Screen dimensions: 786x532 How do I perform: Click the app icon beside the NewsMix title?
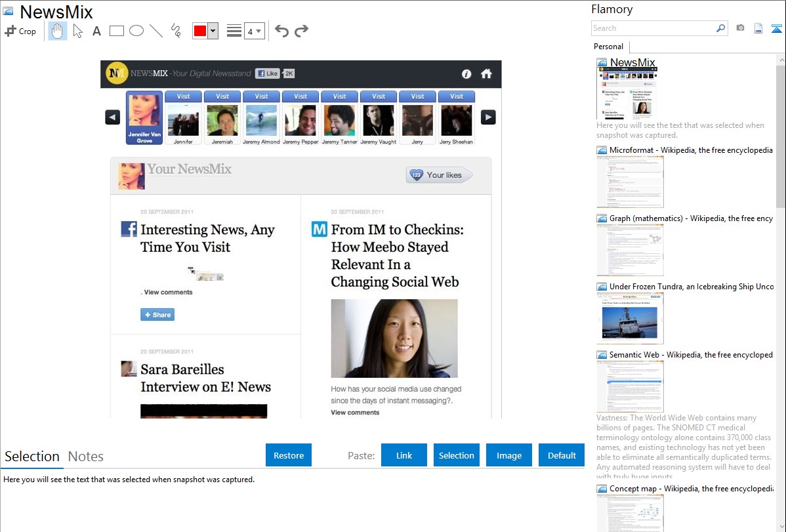[8, 12]
